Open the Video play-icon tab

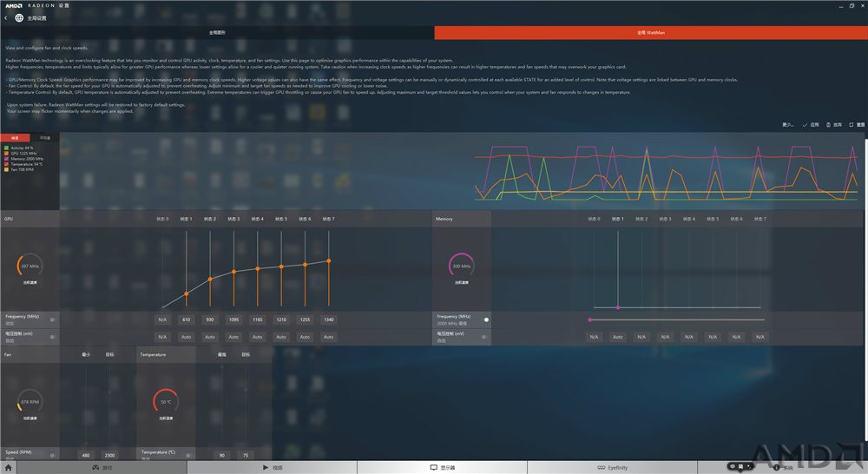pos(273,468)
